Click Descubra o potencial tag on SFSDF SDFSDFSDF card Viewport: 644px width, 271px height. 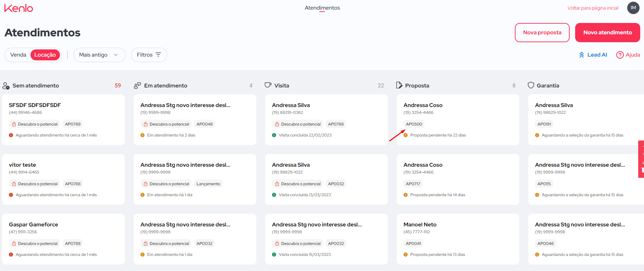[35, 124]
